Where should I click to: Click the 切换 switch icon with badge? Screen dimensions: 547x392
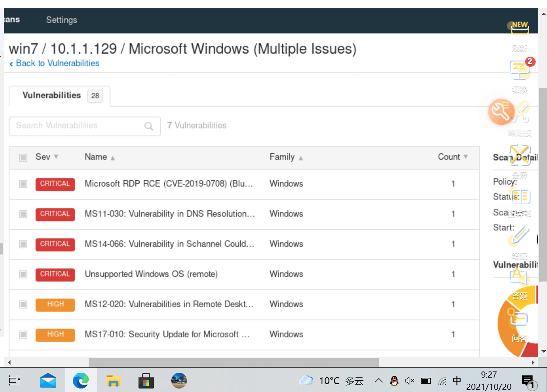(x=520, y=70)
